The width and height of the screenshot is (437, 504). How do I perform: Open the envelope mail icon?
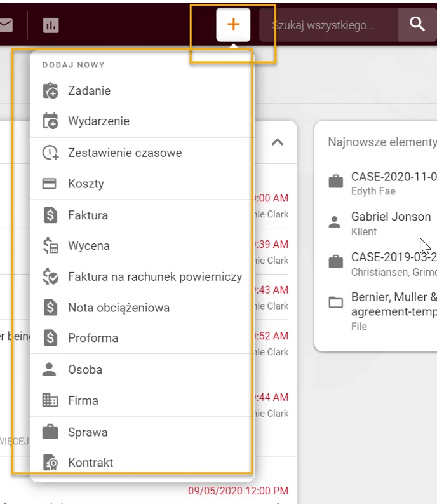(6, 25)
